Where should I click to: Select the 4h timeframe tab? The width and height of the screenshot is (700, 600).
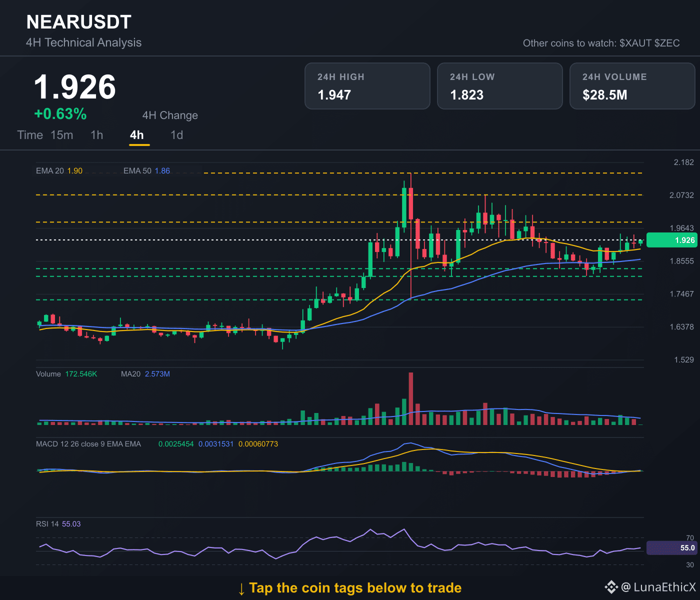(x=137, y=135)
